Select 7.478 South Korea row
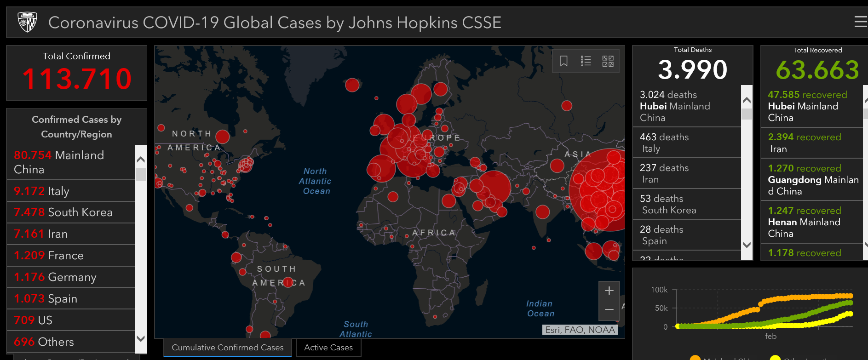868x360 pixels. click(71, 212)
